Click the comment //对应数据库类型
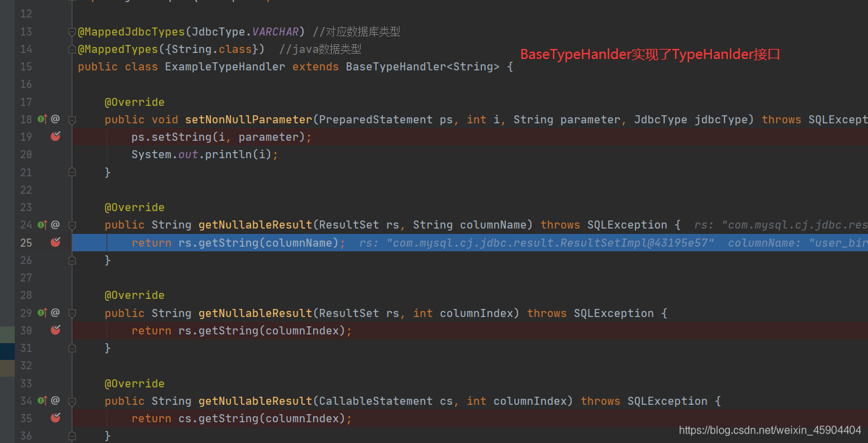868x443 pixels. click(357, 31)
